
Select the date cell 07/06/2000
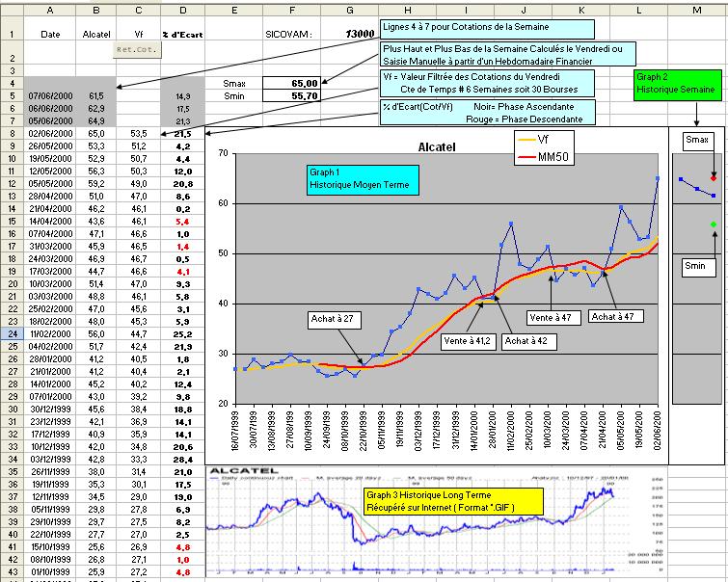50,95
